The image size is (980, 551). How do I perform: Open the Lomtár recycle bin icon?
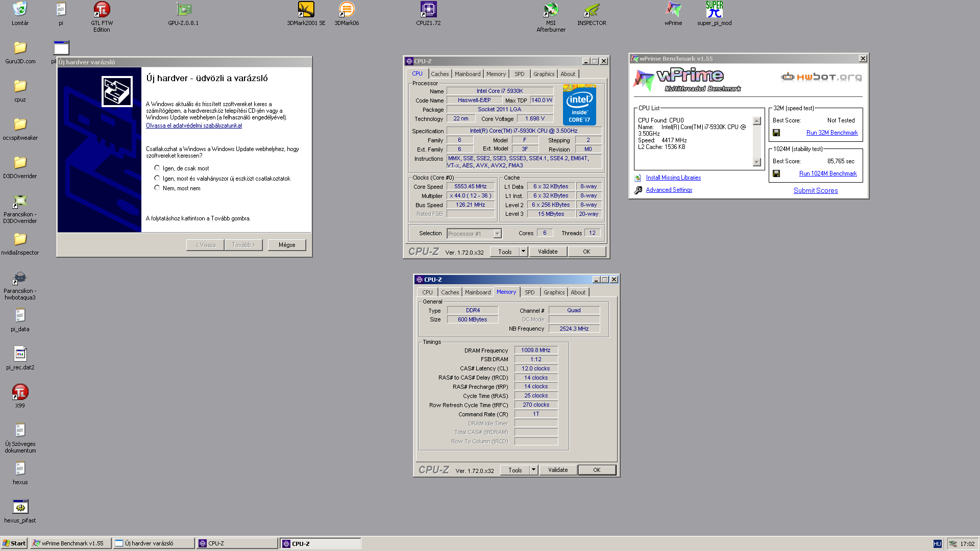click(x=20, y=14)
